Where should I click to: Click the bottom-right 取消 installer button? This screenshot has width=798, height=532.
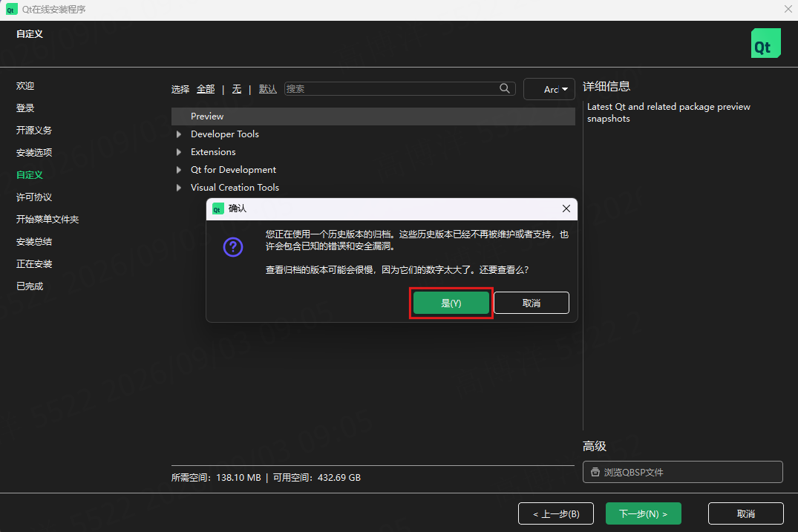click(745, 513)
